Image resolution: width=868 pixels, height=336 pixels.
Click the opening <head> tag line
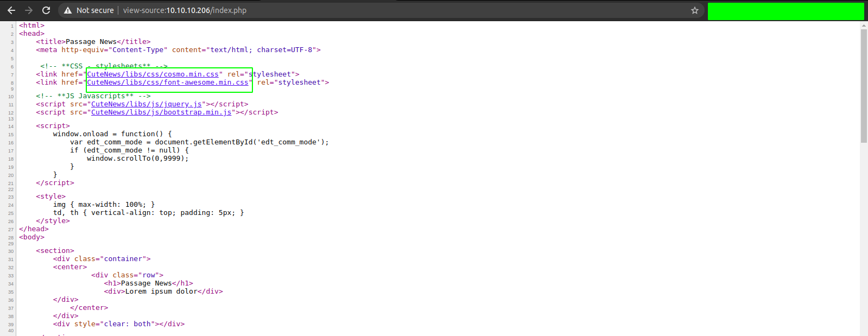[32, 34]
